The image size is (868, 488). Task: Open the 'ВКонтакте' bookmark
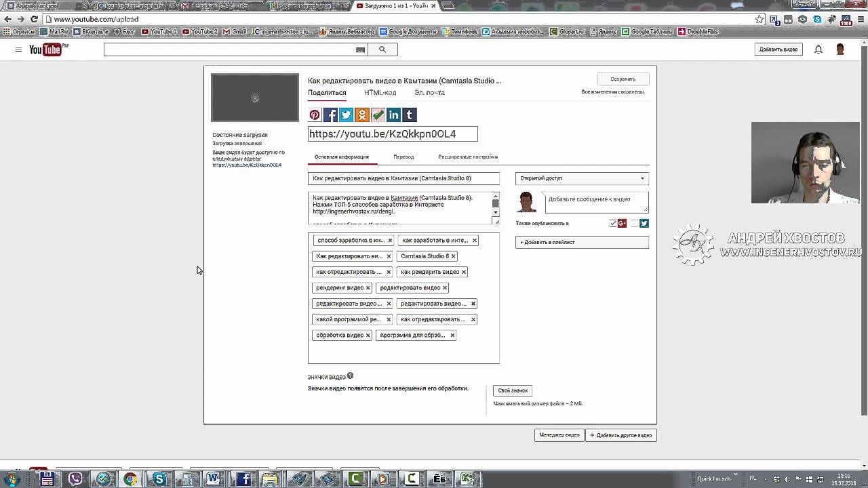(x=91, y=31)
